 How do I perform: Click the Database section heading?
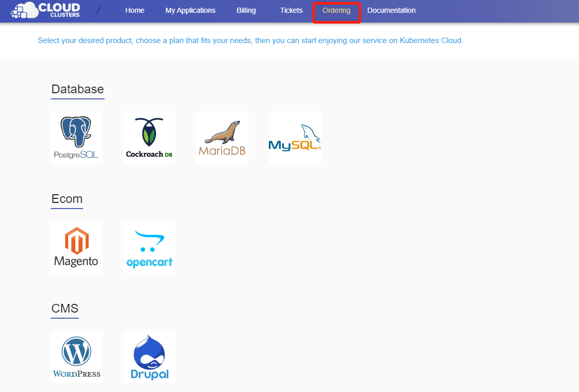pyautogui.click(x=77, y=89)
